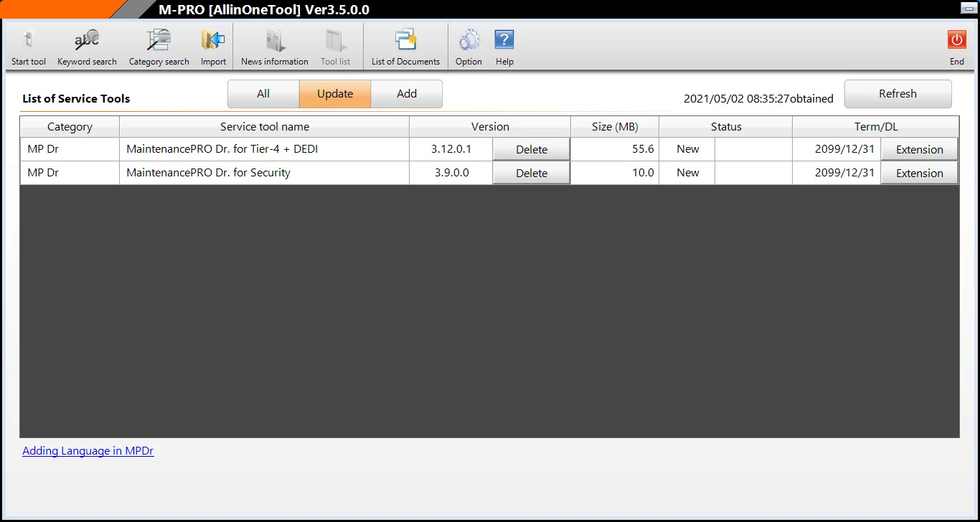Viewport: 980px width, 522px height.
Task: Click the Help icon
Action: pyautogui.click(x=504, y=40)
